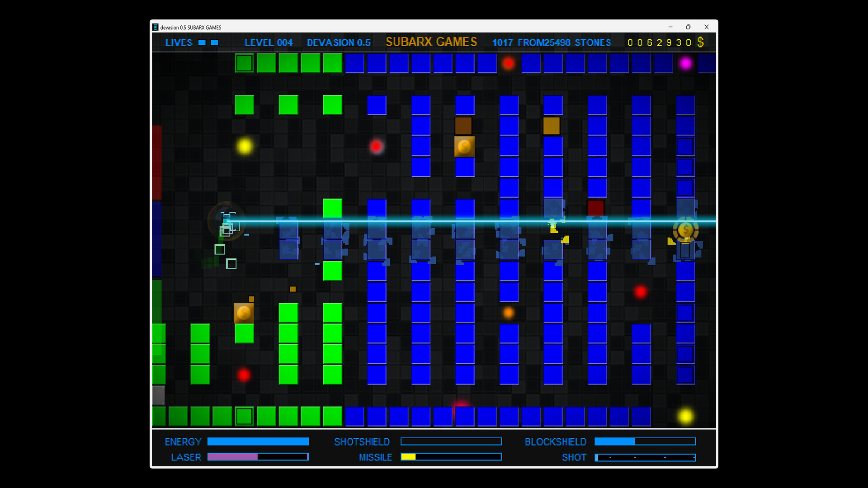Toggle the outlined green block at top left

pyautogui.click(x=244, y=64)
